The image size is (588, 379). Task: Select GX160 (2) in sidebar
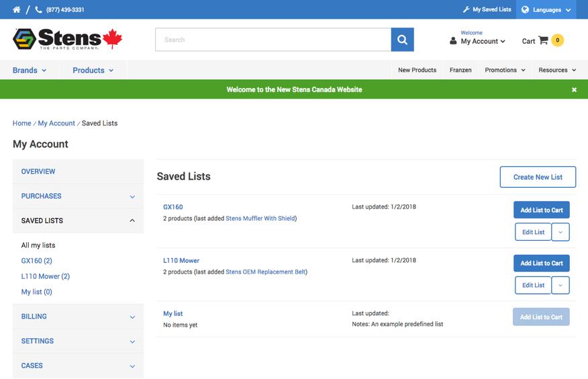[36, 260]
